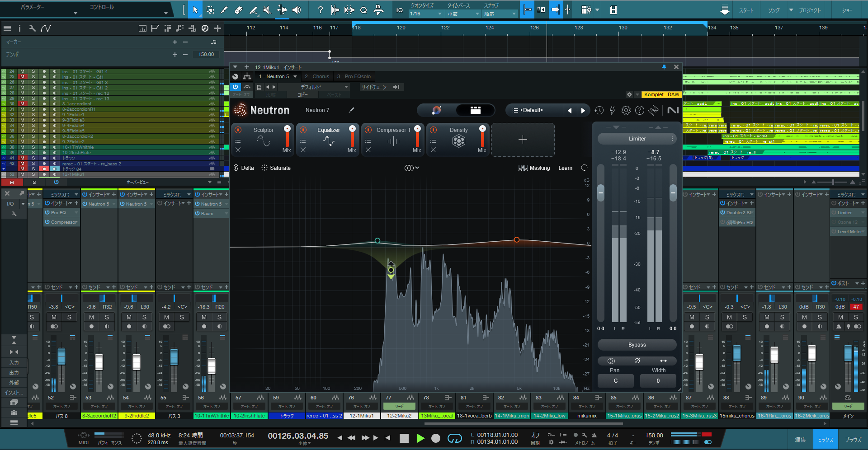Screen dimensions: 868x450
Task: Open the snap 順応 dropdown
Action: (x=500, y=14)
